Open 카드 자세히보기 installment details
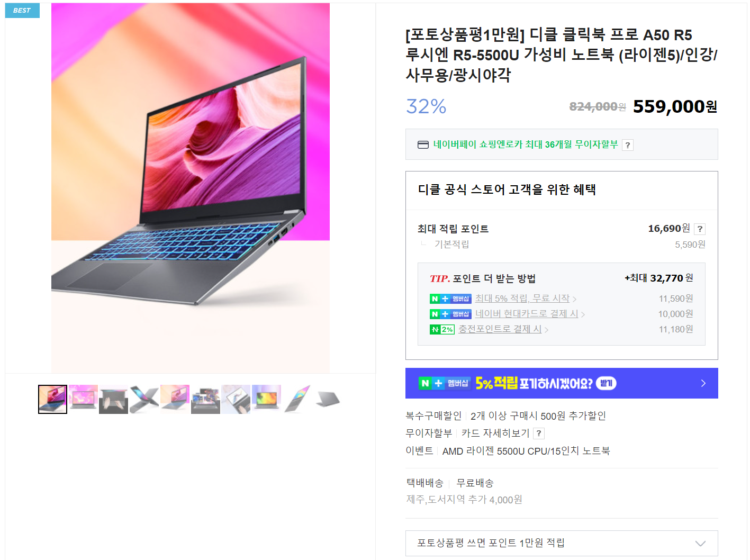Image resolution: width=750 pixels, height=560 pixels. (495, 433)
